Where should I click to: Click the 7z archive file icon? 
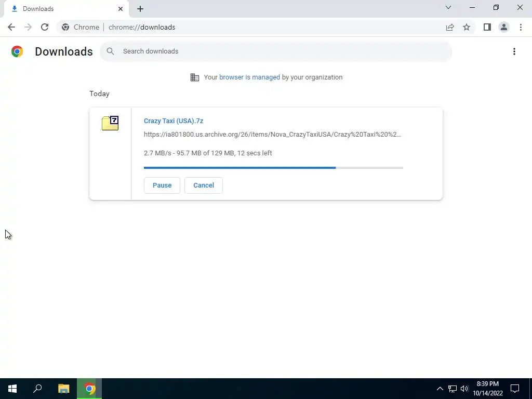point(110,123)
